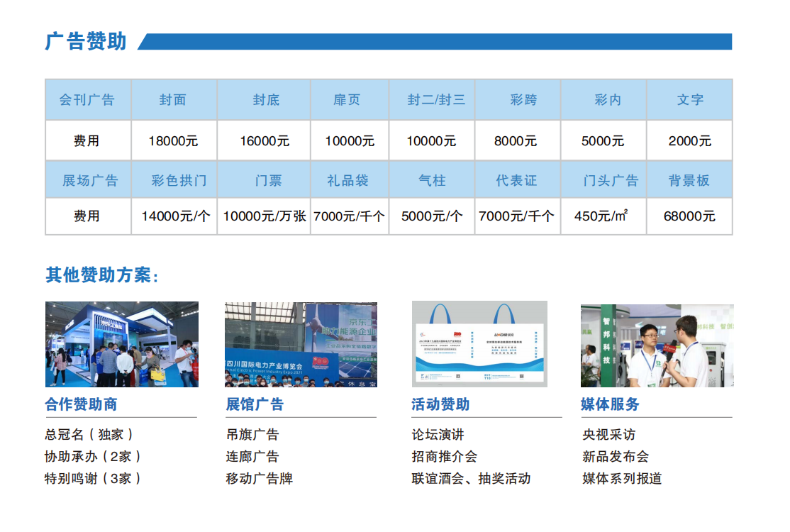Select the 68000元 price cell
The image size is (790, 532).
pyautogui.click(x=689, y=216)
